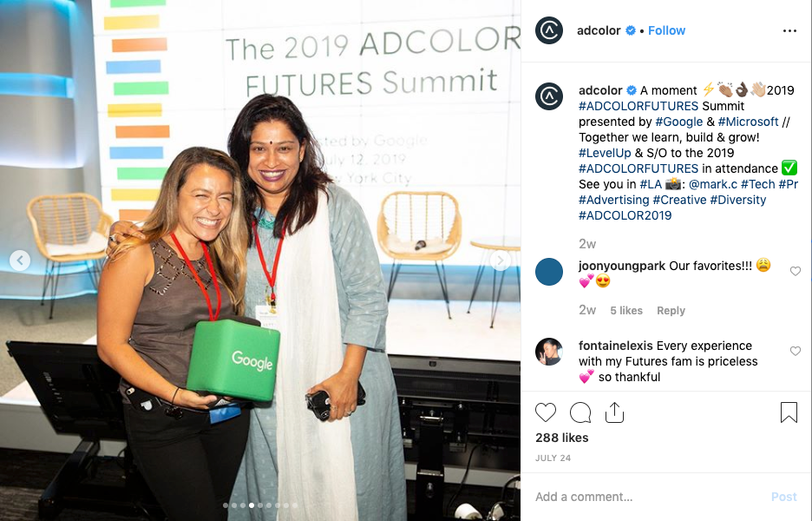
Task: Like fontainelexis's comment heart
Action: pos(795,351)
